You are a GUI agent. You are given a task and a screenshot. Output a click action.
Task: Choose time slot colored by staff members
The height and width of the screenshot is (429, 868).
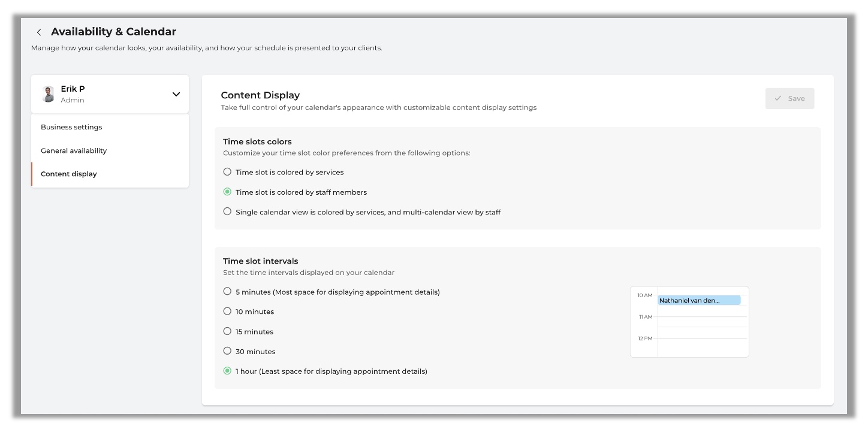[227, 192]
